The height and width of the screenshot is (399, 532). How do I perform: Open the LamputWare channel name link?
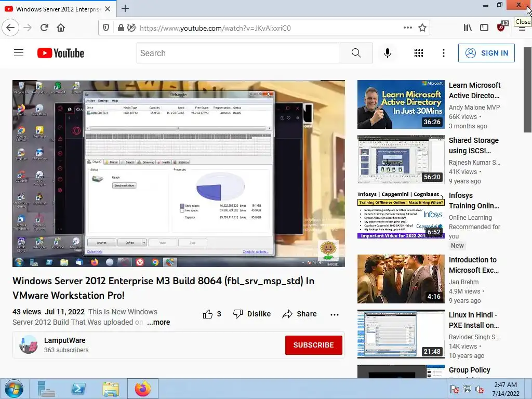pyautogui.click(x=64, y=340)
